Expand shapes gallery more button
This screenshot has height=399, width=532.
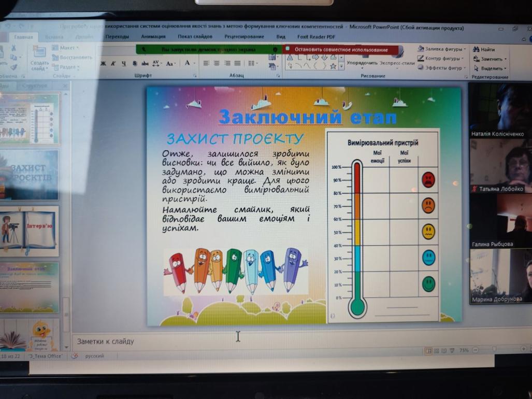tap(341, 66)
